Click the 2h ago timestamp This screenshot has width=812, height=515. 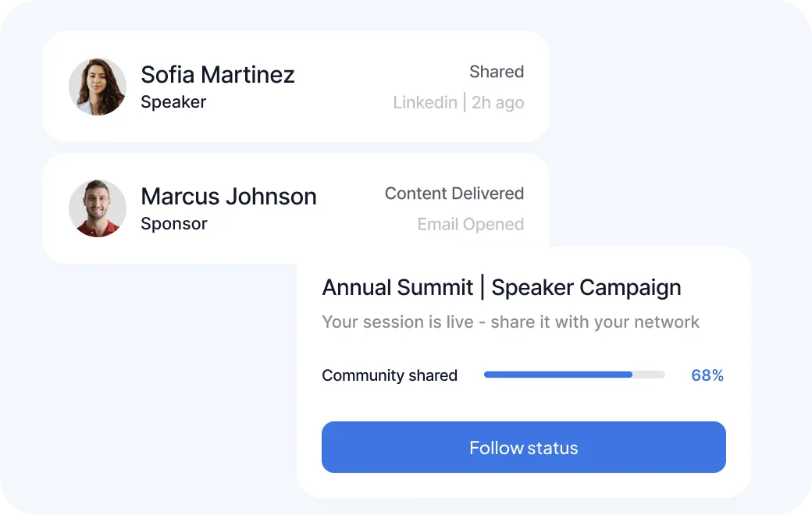(497, 103)
